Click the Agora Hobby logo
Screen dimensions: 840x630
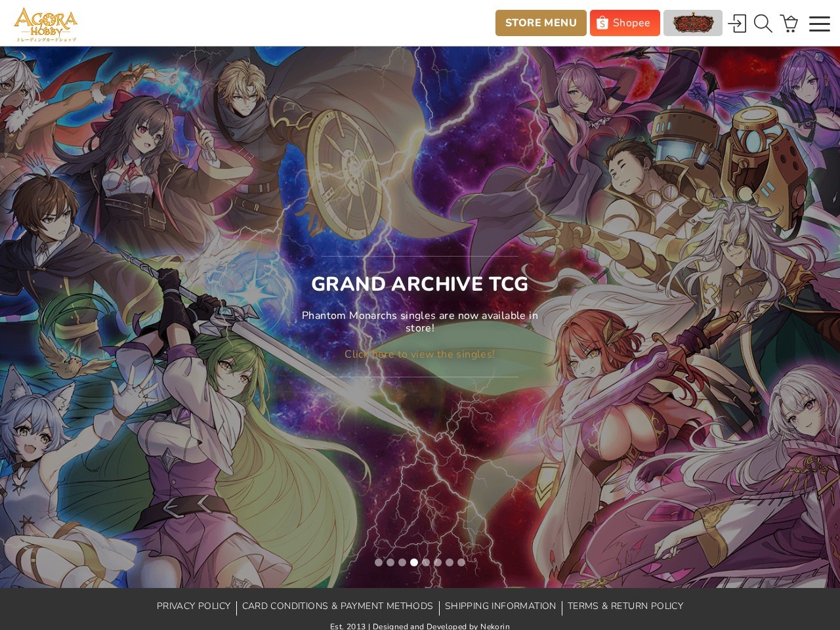point(45,24)
